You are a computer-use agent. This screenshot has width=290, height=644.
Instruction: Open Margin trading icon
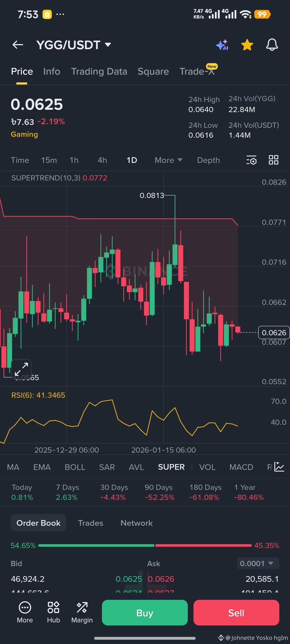(x=82, y=612)
